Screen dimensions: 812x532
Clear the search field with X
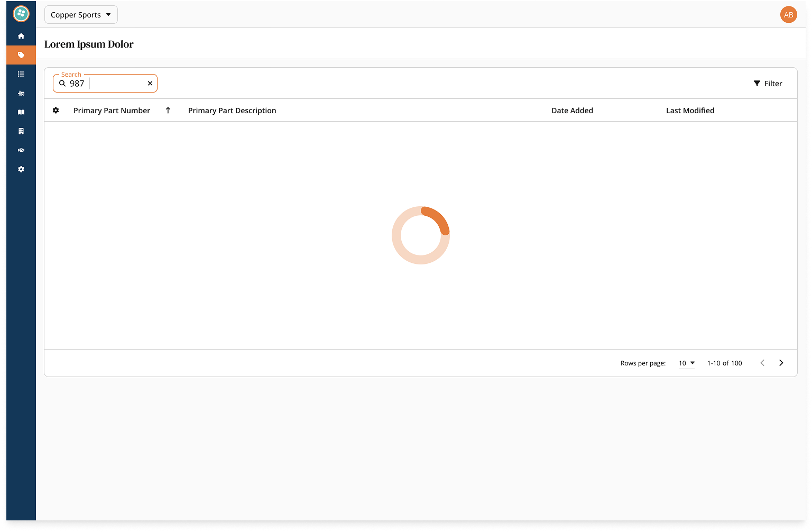[150, 84]
